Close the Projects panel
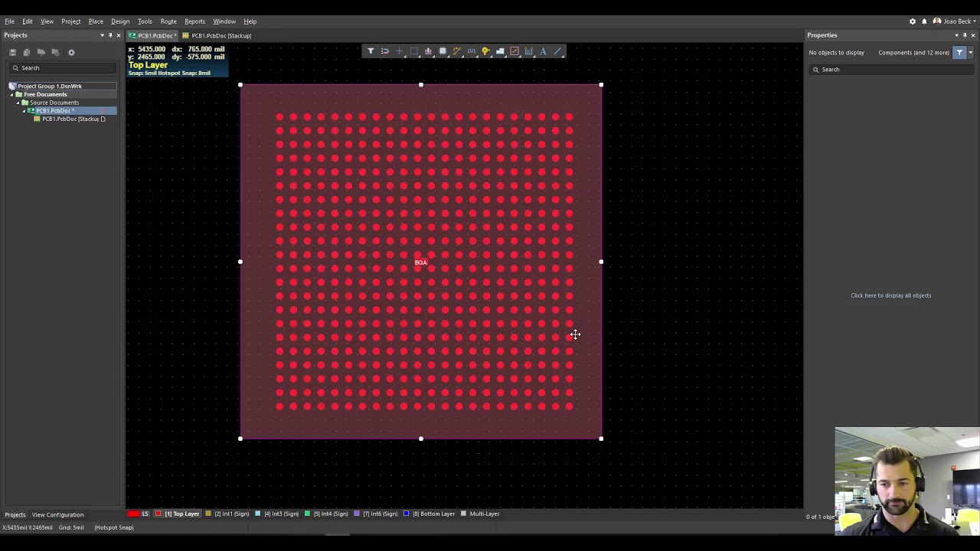 (118, 35)
